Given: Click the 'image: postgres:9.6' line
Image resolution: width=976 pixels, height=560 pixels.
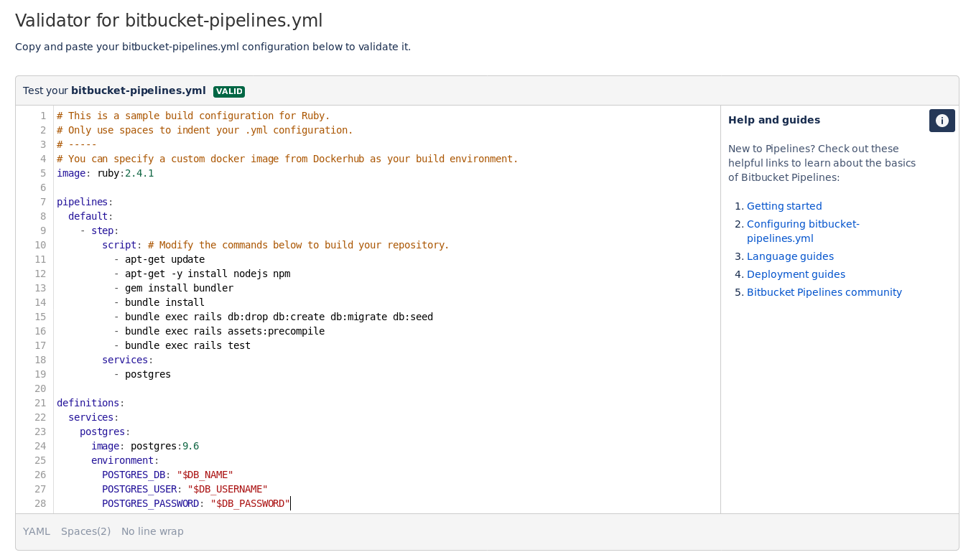Looking at the screenshot, I should click(x=145, y=446).
